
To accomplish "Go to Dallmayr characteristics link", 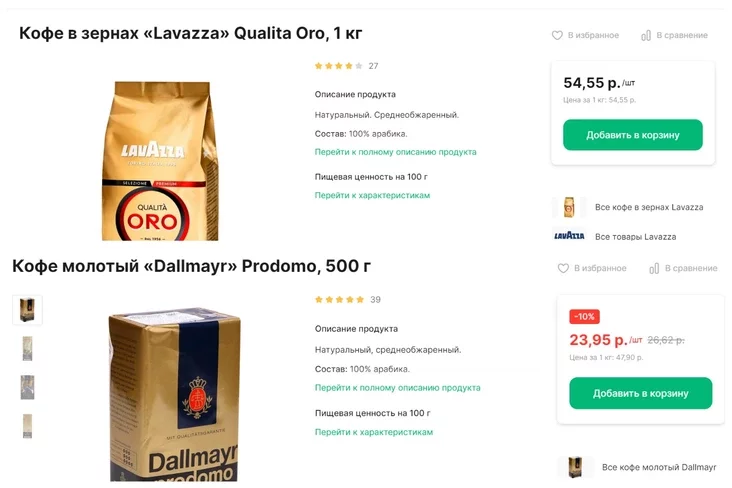I will [x=374, y=432].
